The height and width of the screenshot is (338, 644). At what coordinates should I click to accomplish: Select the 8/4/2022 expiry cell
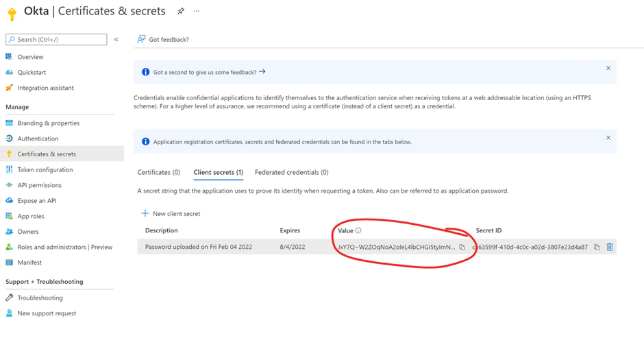[293, 247]
